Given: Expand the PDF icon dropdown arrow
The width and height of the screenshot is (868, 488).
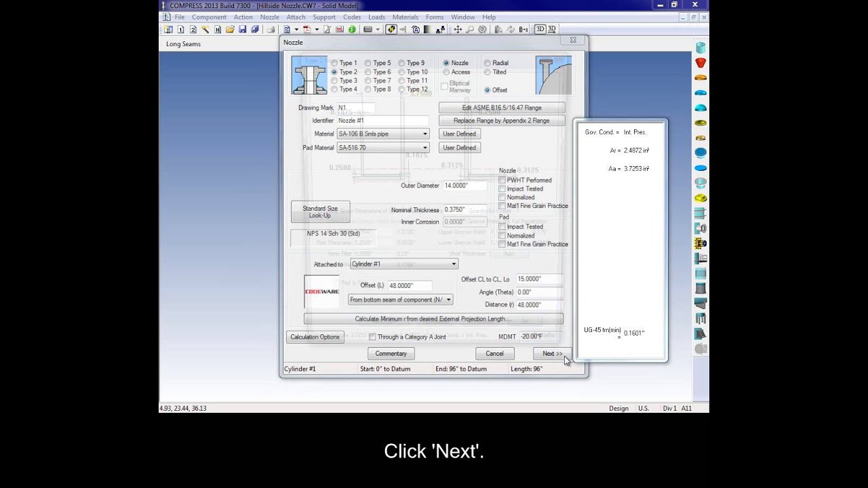Looking at the screenshot, I should coord(317,29).
